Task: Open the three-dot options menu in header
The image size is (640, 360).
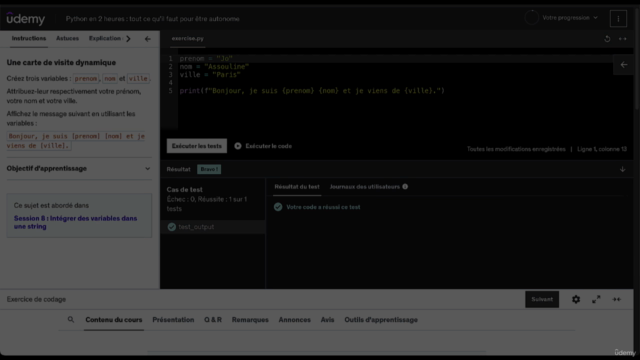Action: (618, 18)
